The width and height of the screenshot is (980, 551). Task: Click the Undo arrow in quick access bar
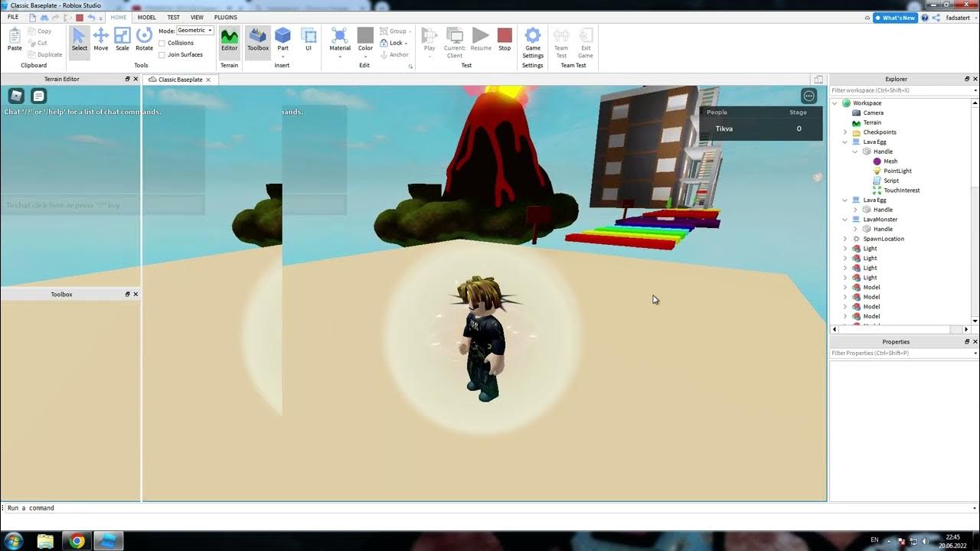[90, 17]
